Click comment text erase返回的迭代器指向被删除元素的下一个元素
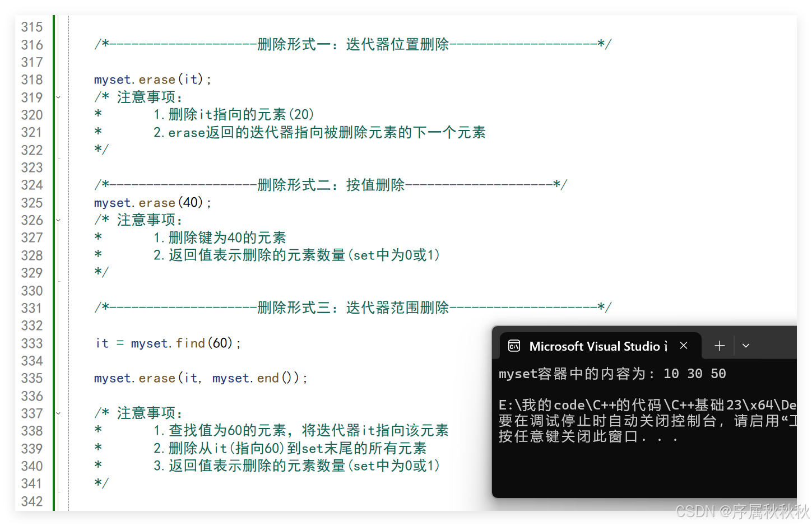Image resolution: width=812 pixels, height=526 pixels. 327,132
